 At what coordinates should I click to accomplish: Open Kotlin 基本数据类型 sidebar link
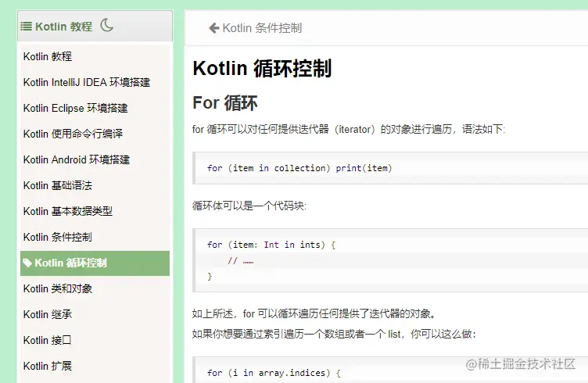(x=68, y=211)
